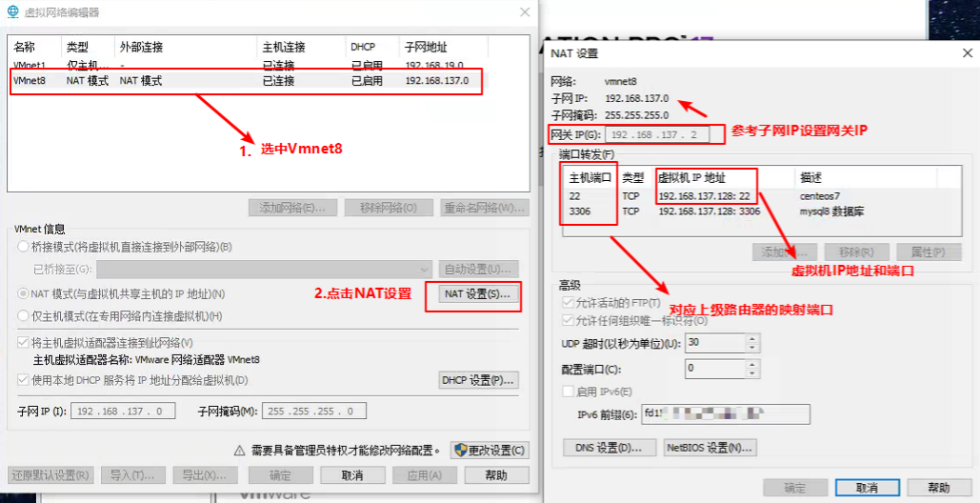The image size is (980, 503).
Task: Click the 应用(A) button
Action: point(425,475)
